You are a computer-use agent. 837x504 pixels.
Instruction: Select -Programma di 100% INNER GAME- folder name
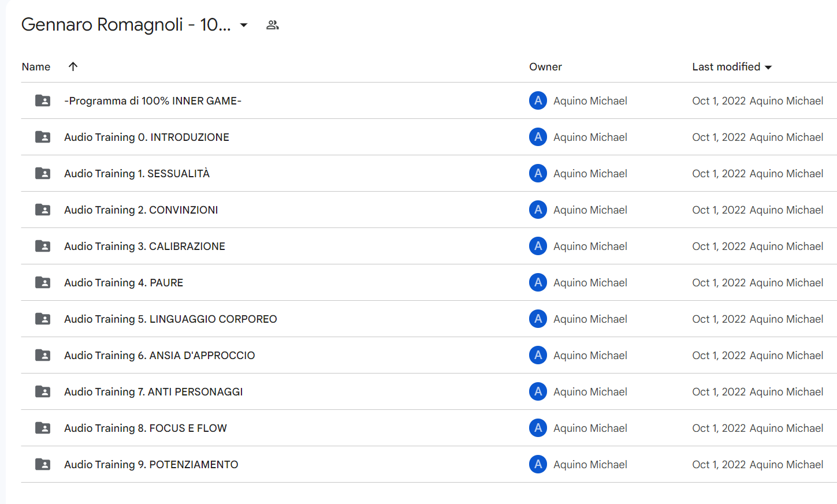click(152, 101)
